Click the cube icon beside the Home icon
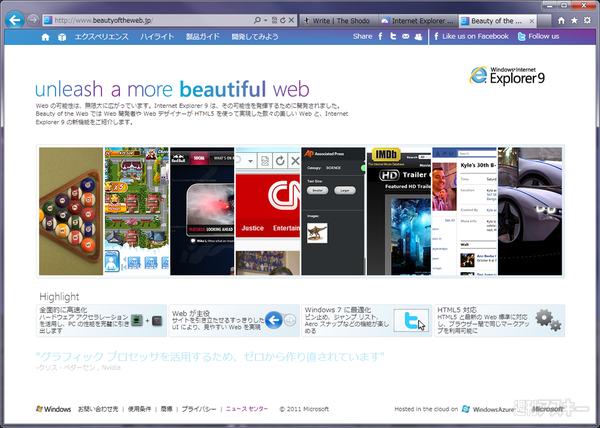Image resolution: width=600 pixels, height=428 pixels. (x=61, y=37)
